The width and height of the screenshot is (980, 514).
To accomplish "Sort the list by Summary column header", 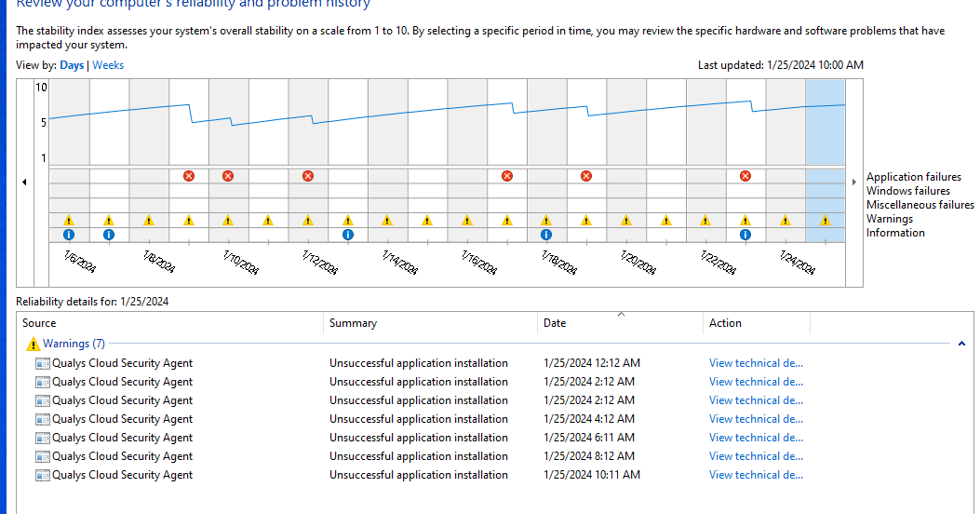I will [x=431, y=323].
